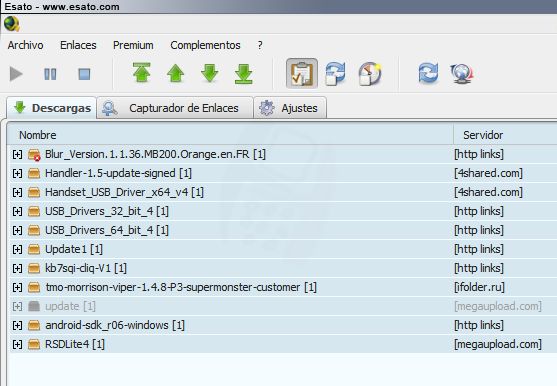The height and width of the screenshot is (386, 557).
Task: Expand the greyed-out update package
Action: [x=17, y=306]
